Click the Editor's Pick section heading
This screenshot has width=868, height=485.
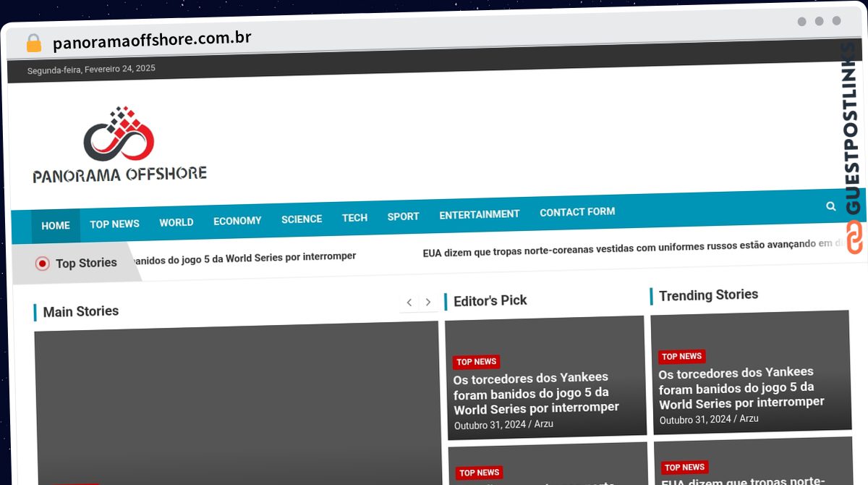[x=490, y=300]
